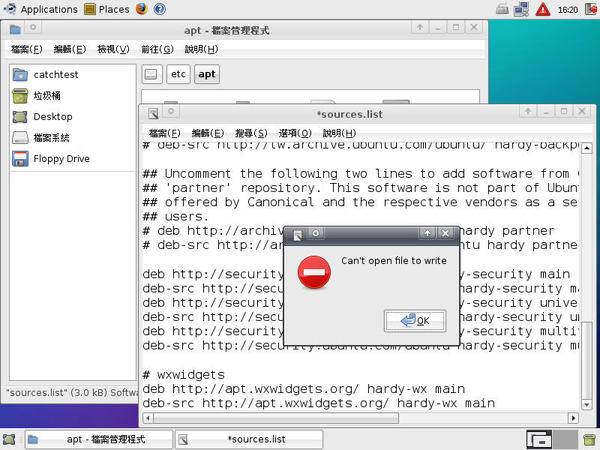
Task: Open the trash 垃圾桶 in sidebar
Action: [73, 96]
